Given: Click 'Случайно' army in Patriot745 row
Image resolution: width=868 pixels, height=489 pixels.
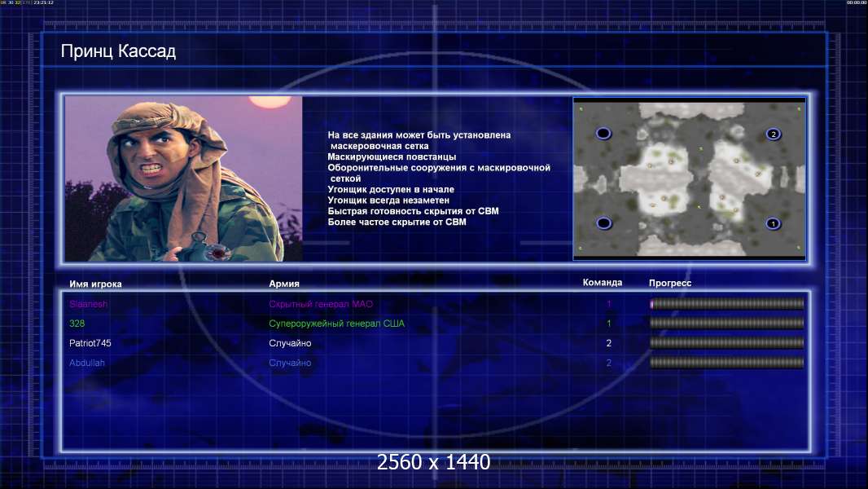Looking at the screenshot, I should coord(290,343).
